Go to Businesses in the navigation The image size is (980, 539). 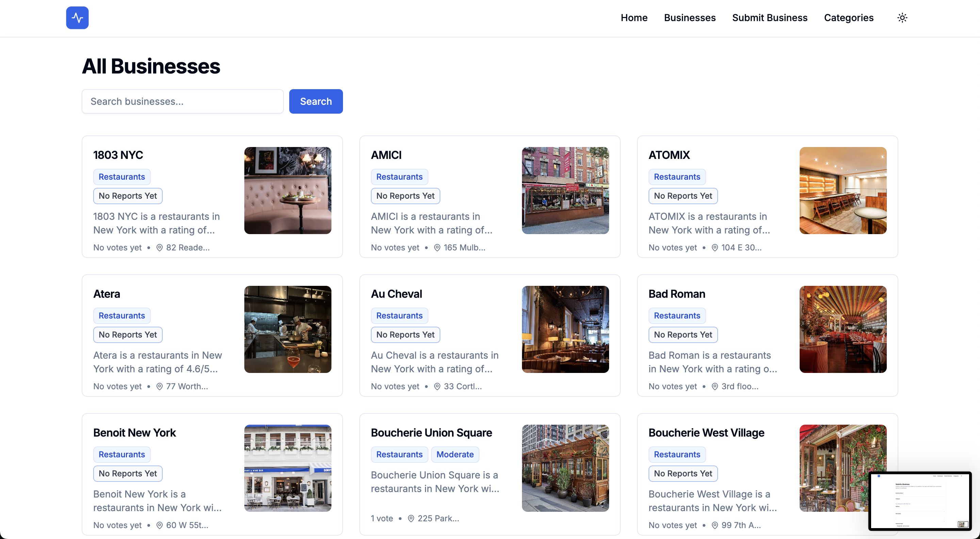pos(690,18)
